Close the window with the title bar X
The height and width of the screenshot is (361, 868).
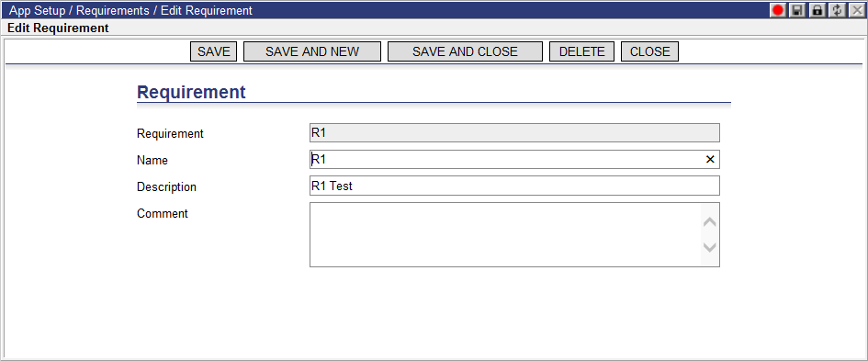(856, 10)
